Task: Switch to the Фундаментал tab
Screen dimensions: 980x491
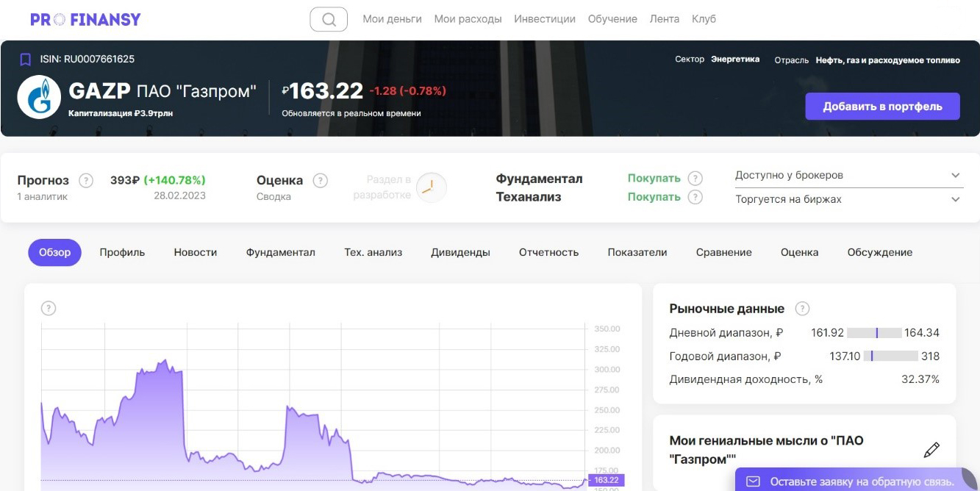Action: 281,252
